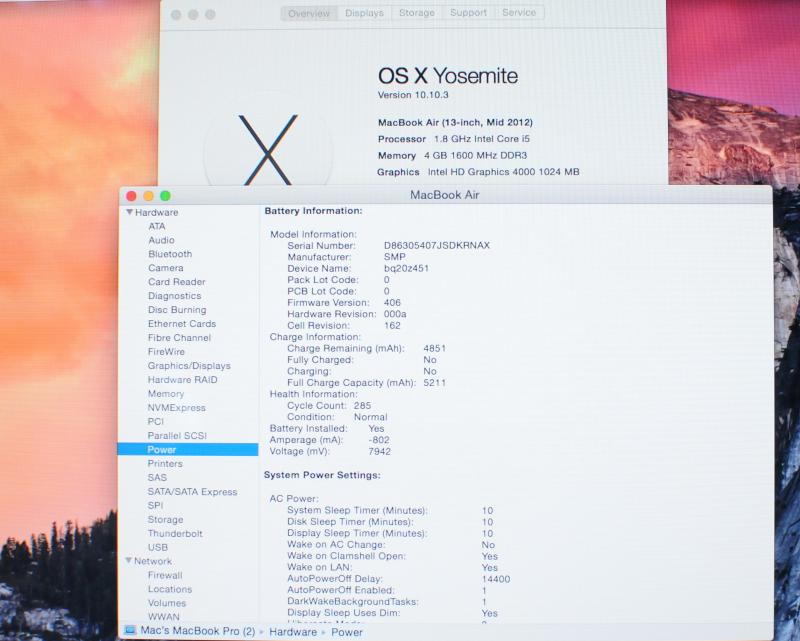Select Diagnostics in the sidebar
This screenshot has height=641, width=800.
coord(174,296)
